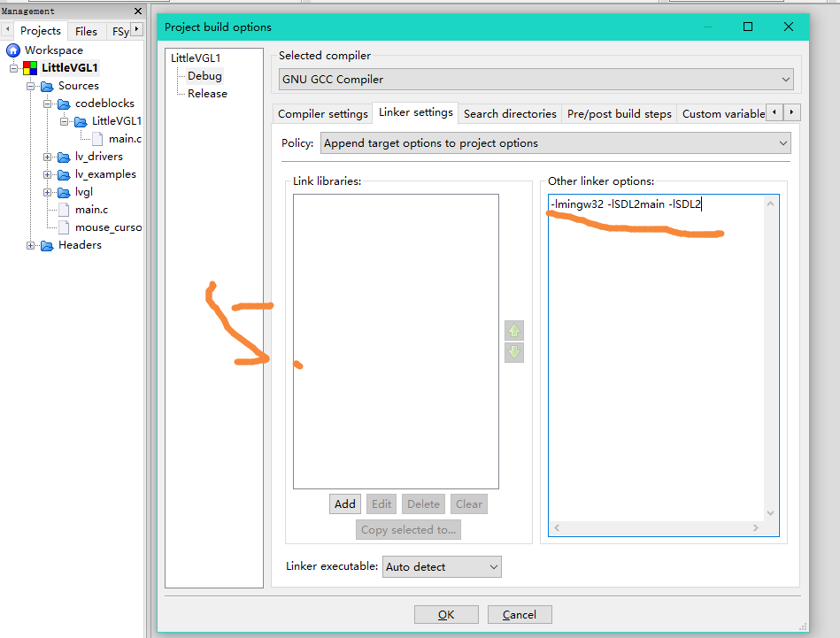Close the Management panel
This screenshot has height=638, width=840.
[138, 11]
